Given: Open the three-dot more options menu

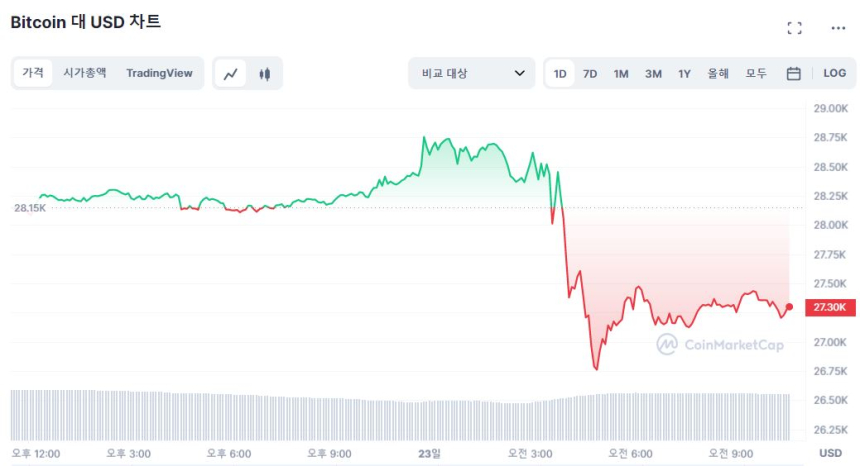Looking at the screenshot, I should point(838,28).
